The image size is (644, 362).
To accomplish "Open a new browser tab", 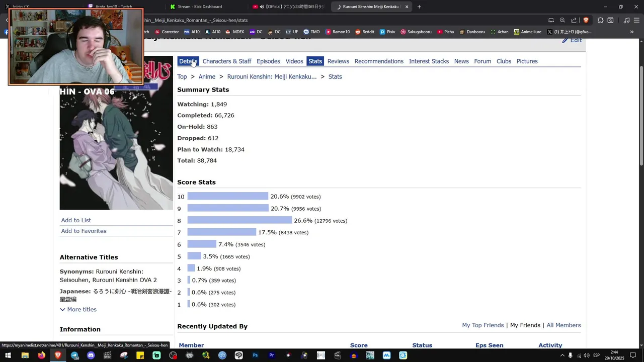I will coord(419,7).
